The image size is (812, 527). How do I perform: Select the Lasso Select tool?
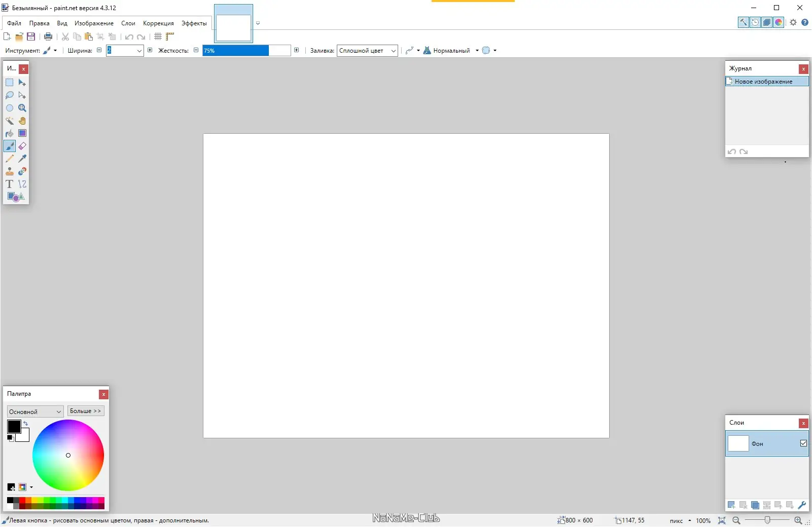click(10, 95)
